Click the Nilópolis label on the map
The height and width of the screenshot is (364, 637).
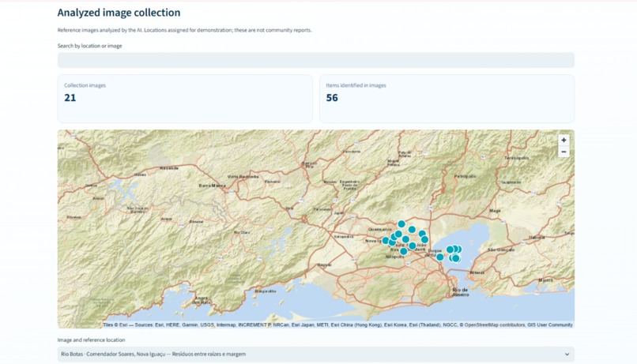click(394, 257)
